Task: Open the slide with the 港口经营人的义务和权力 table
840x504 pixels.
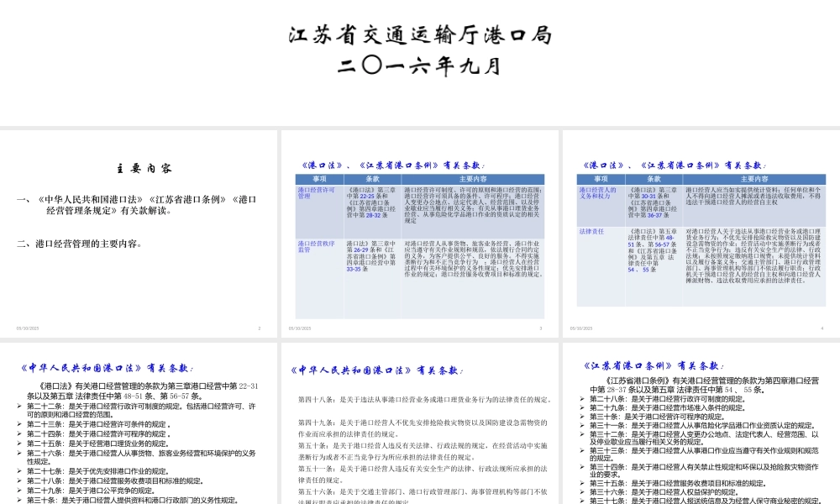Action: (701, 234)
